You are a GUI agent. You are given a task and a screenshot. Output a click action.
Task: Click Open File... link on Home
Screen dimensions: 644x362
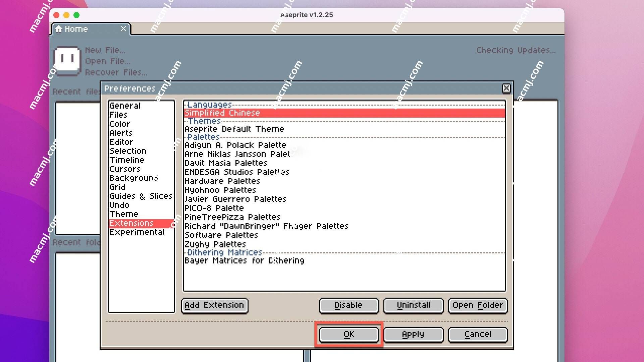pyautogui.click(x=107, y=61)
